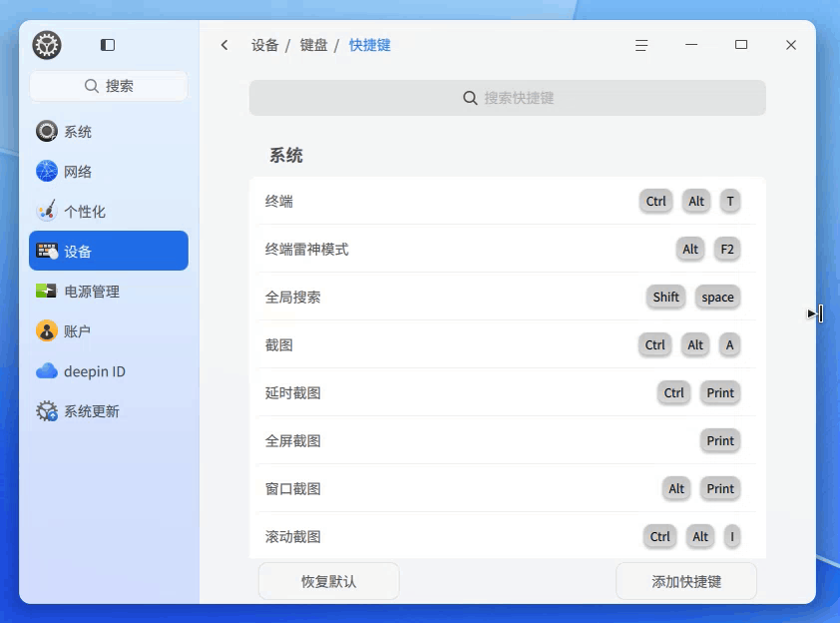Click magnifier icon in shortcut search bar
The width and height of the screenshot is (840, 623).
click(x=470, y=98)
